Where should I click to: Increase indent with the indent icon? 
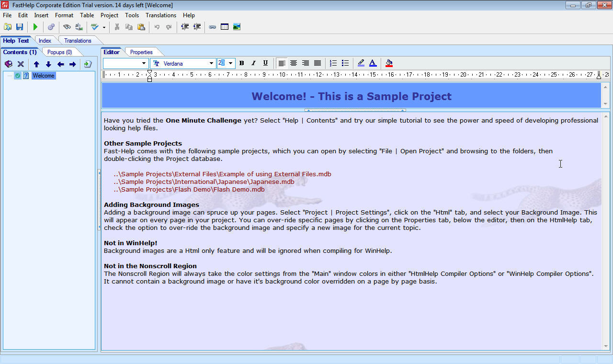(197, 27)
